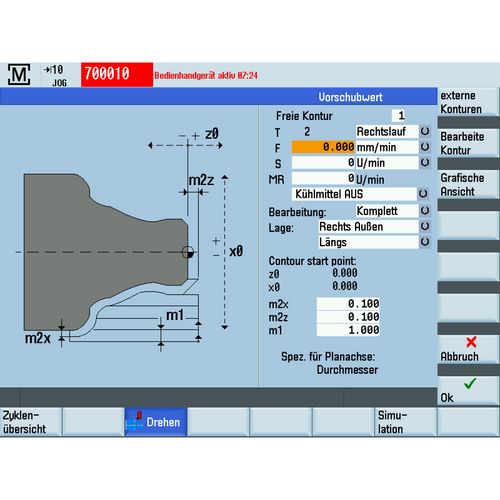Click the m2z allowance field

[x=348, y=317]
